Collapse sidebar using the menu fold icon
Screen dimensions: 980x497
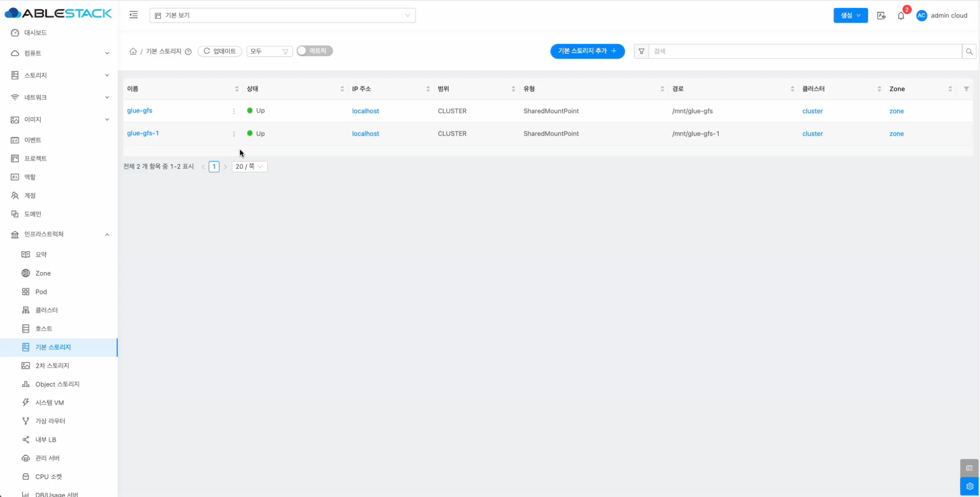pos(134,15)
